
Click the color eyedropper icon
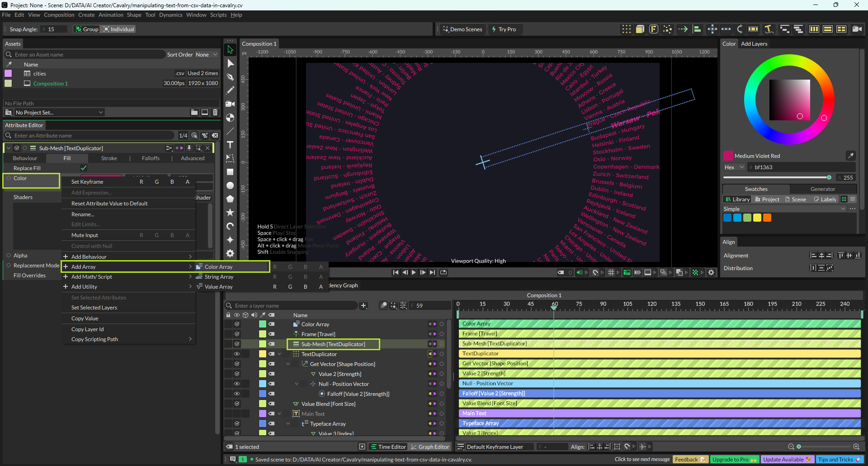850,156
